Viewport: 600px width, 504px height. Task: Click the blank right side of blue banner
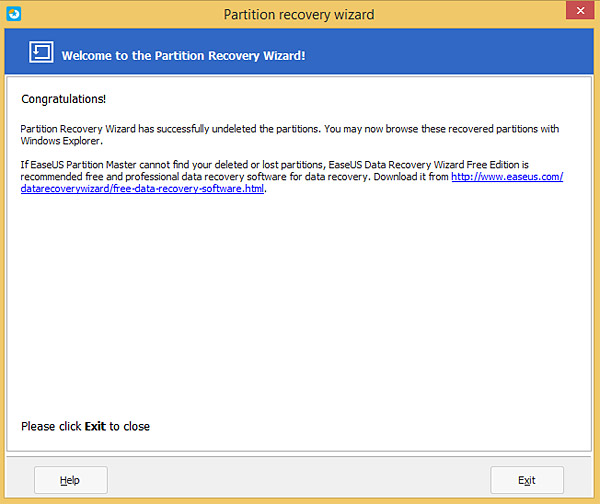pos(460,54)
